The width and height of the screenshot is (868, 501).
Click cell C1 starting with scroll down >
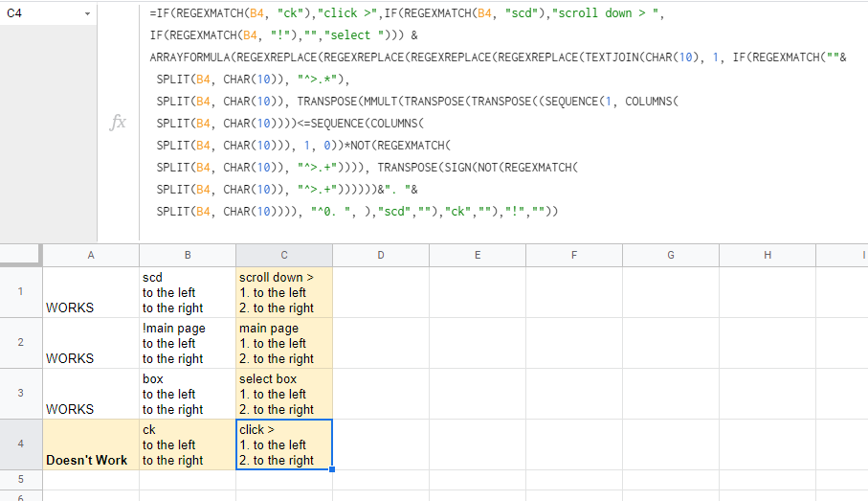tap(284, 292)
